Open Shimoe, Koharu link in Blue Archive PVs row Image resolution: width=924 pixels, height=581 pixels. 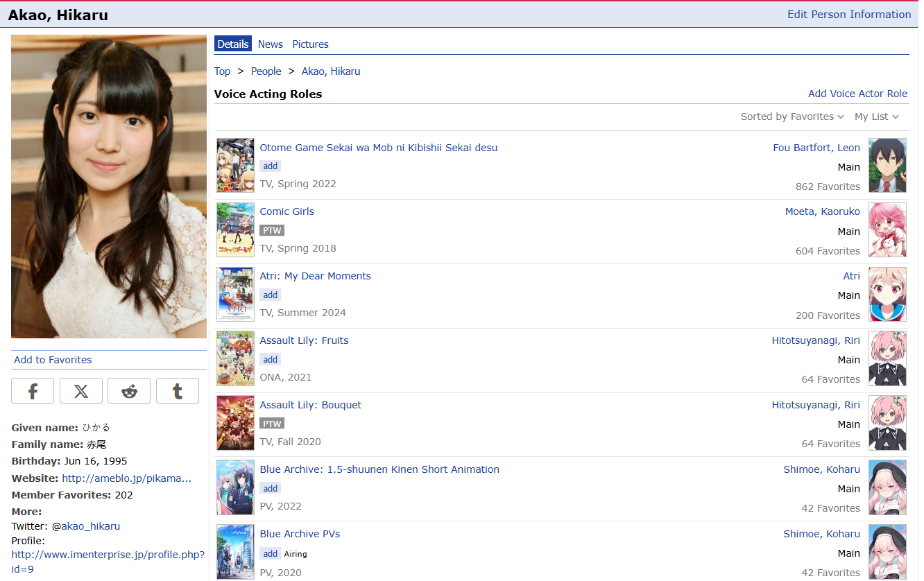point(822,534)
